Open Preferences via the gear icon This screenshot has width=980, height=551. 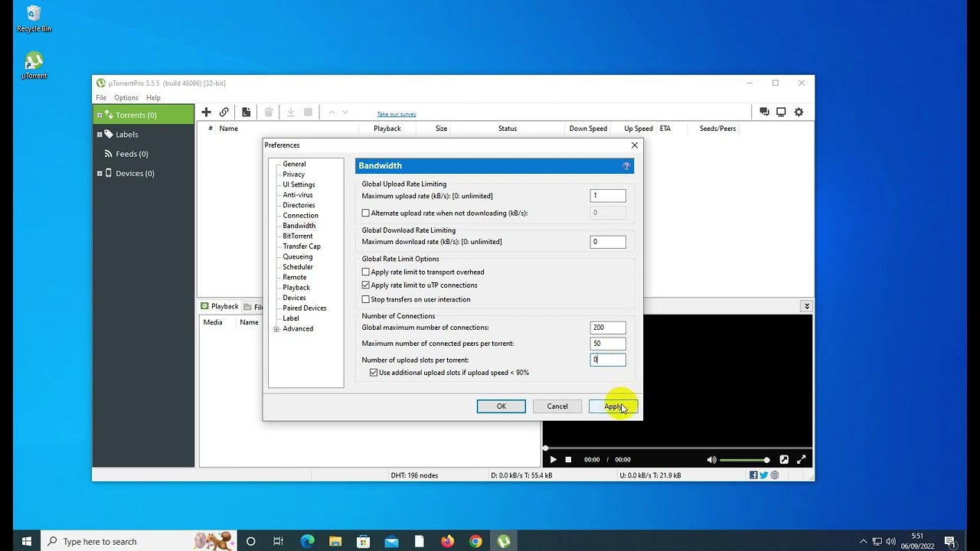click(x=799, y=112)
